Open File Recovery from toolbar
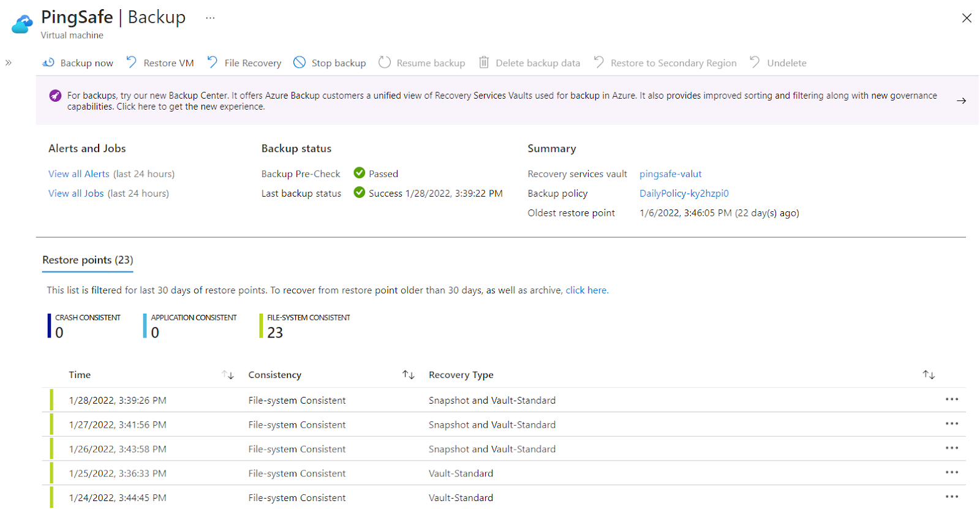This screenshot has width=980, height=509. click(x=244, y=62)
